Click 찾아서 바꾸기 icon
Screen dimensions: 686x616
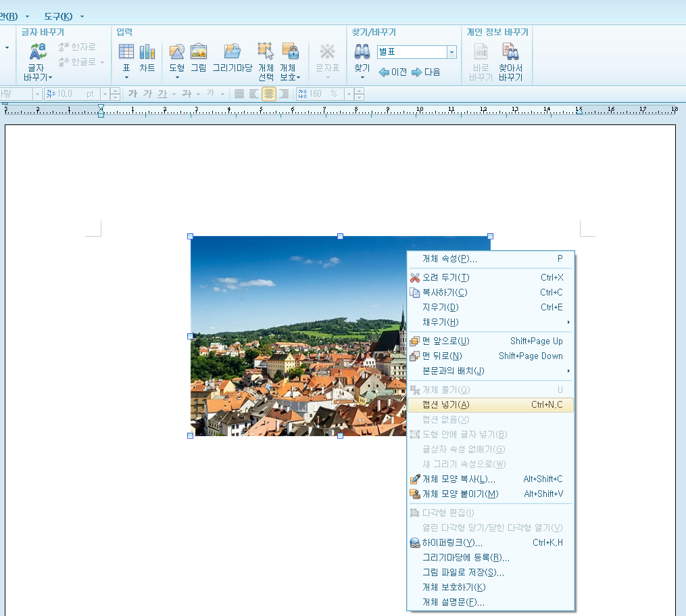pos(510,62)
